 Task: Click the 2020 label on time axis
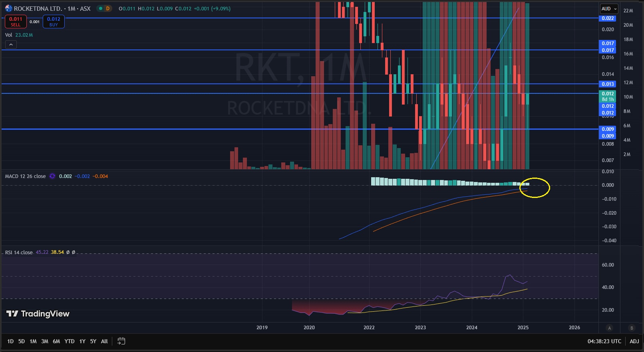click(x=309, y=328)
